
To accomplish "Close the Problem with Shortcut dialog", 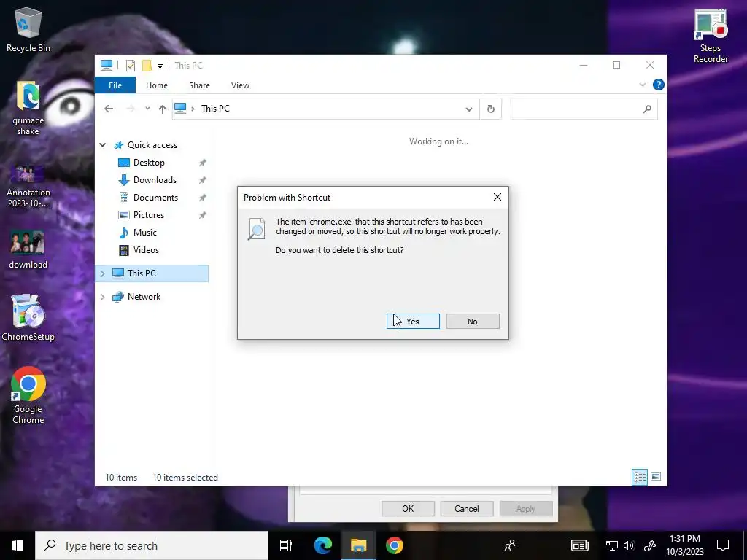I will click(498, 197).
